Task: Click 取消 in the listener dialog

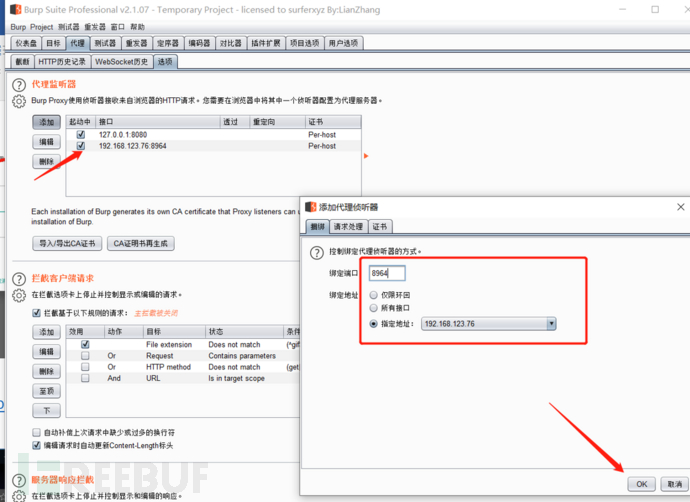Action: 675,484
